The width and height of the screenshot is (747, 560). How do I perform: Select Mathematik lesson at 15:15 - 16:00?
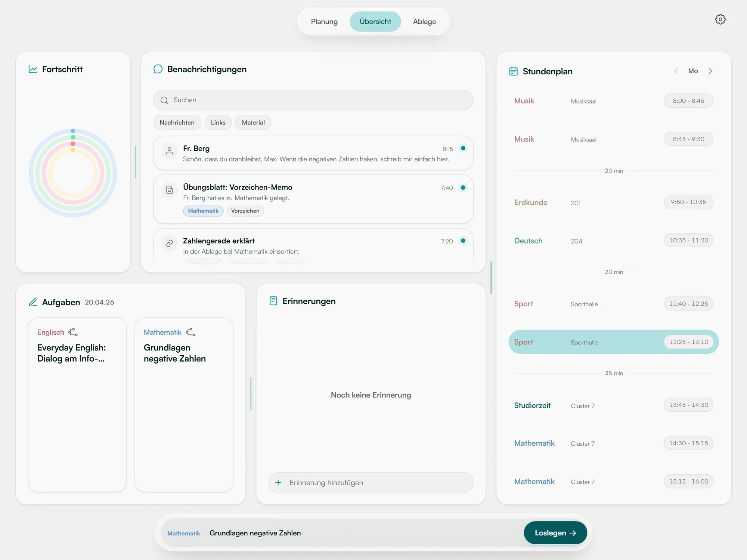[x=614, y=481]
